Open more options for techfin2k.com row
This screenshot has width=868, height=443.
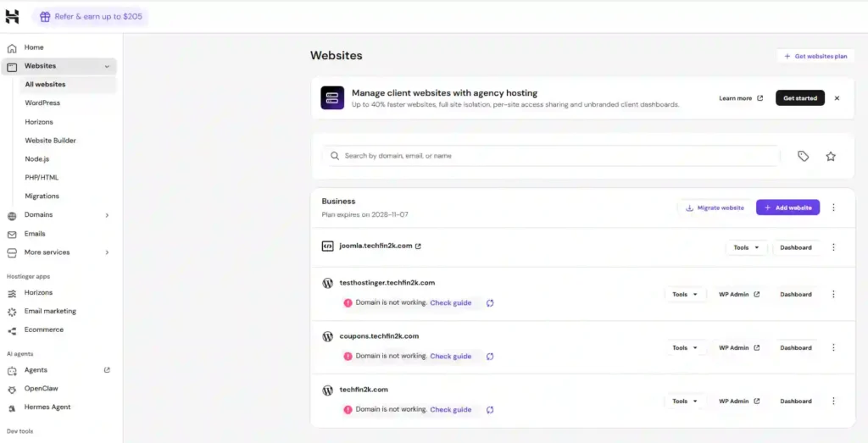point(834,401)
